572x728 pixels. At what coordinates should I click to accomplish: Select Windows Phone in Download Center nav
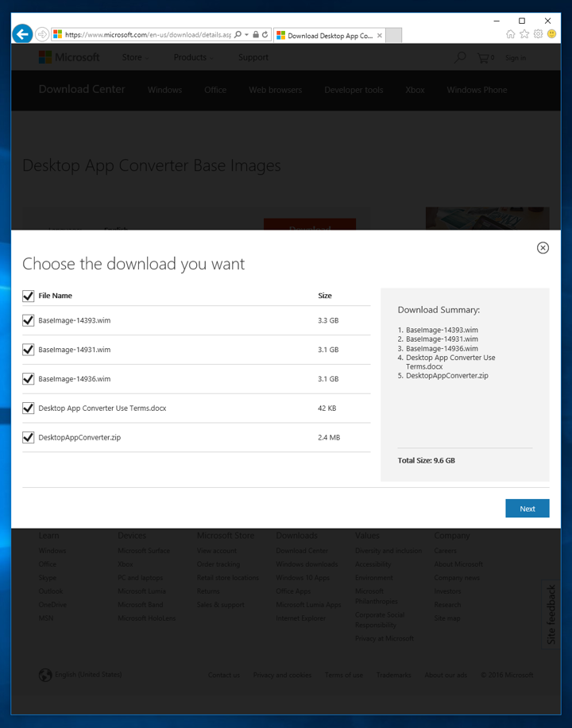(477, 90)
